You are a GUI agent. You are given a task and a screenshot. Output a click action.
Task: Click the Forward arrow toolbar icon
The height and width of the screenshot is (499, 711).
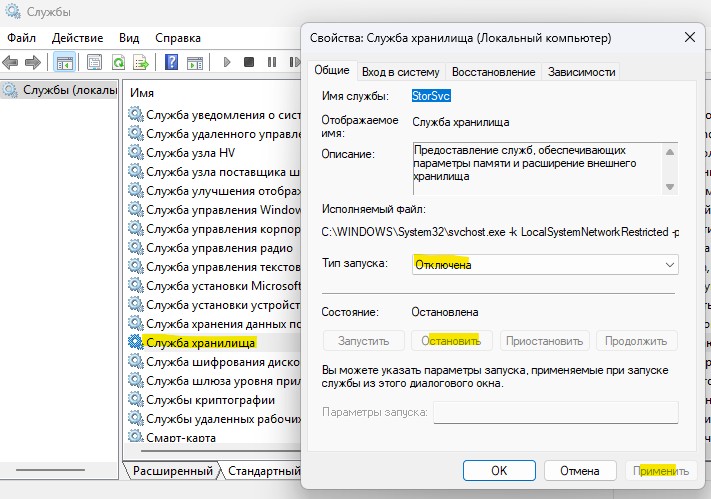[x=33, y=62]
